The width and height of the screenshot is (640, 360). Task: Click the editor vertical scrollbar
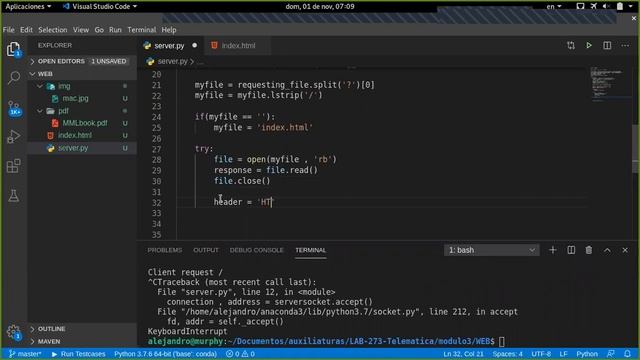[636, 149]
